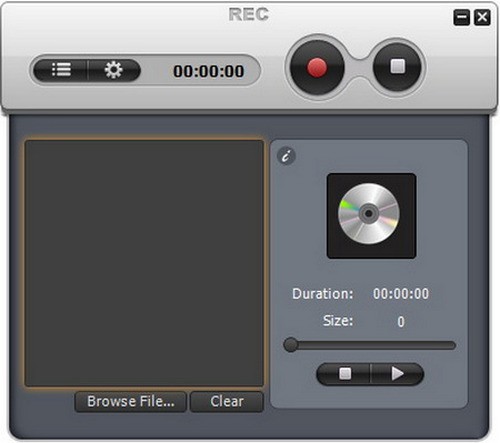Click the Duration: label
This screenshot has width=500, height=443.
click(323, 294)
